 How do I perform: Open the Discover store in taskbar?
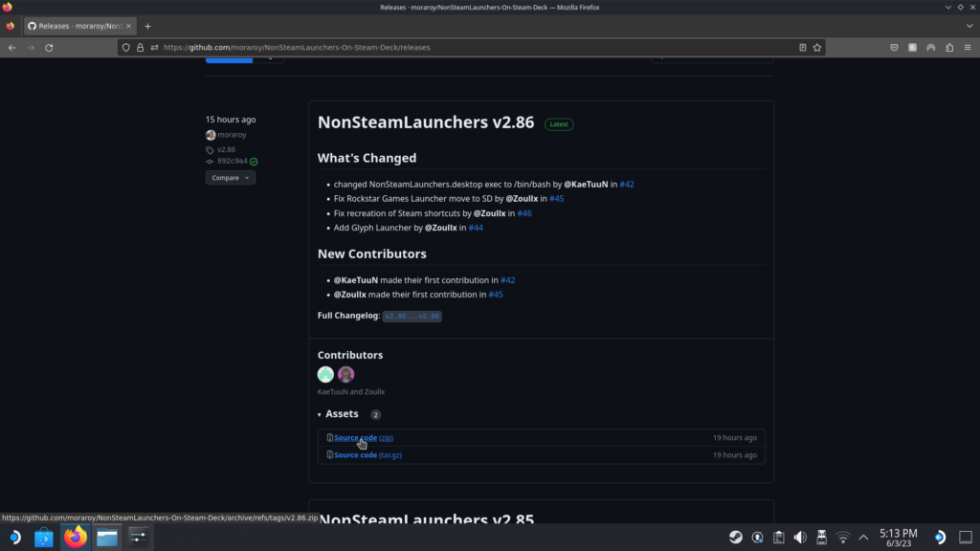tap(43, 537)
